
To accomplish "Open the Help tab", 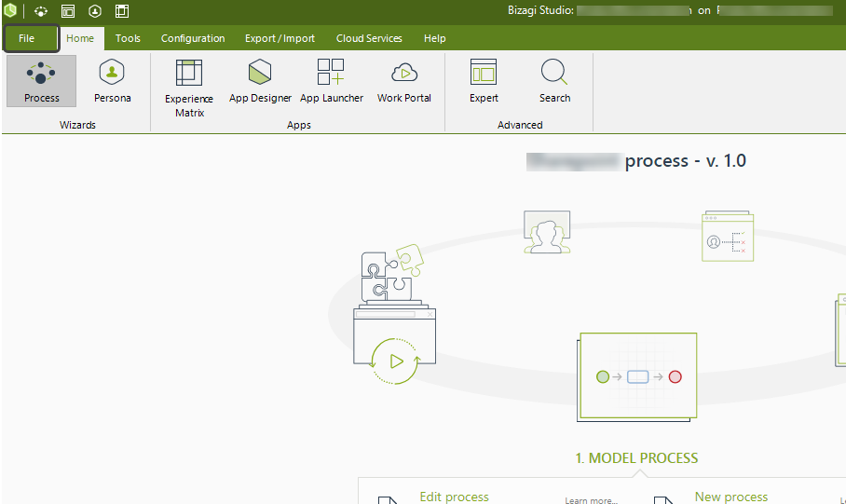I will coord(434,38).
